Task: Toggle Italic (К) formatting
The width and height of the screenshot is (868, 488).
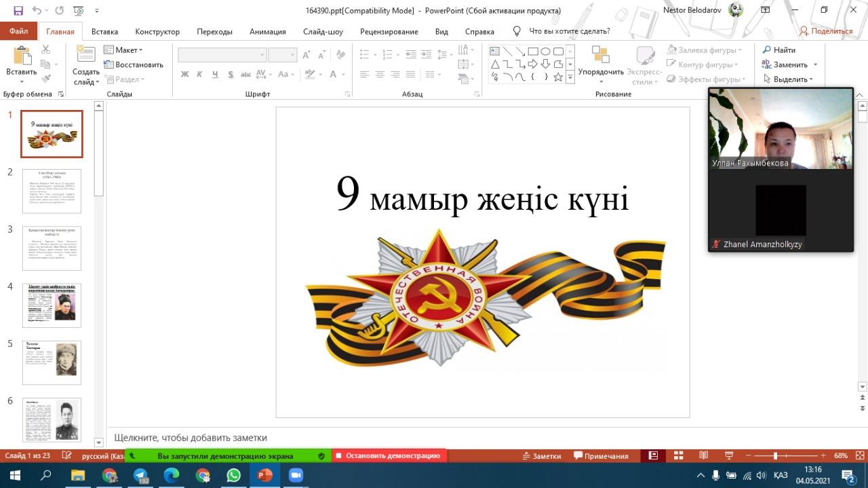Action: click(x=199, y=74)
